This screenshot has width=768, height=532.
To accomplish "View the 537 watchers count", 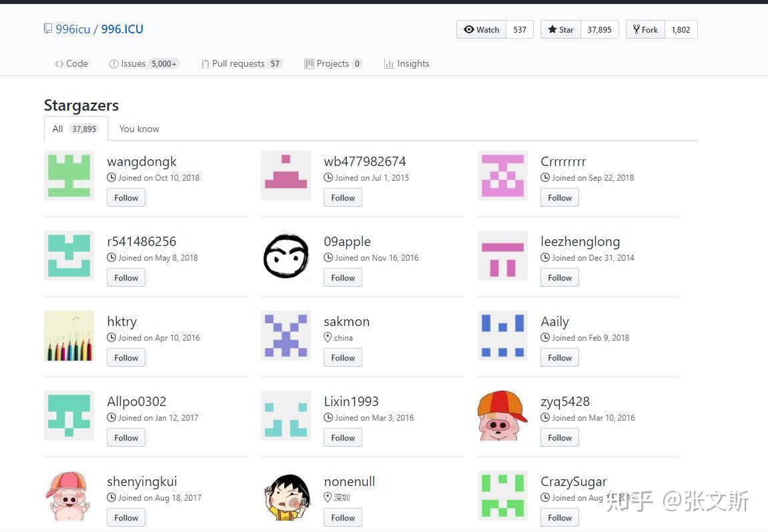I will (x=520, y=29).
